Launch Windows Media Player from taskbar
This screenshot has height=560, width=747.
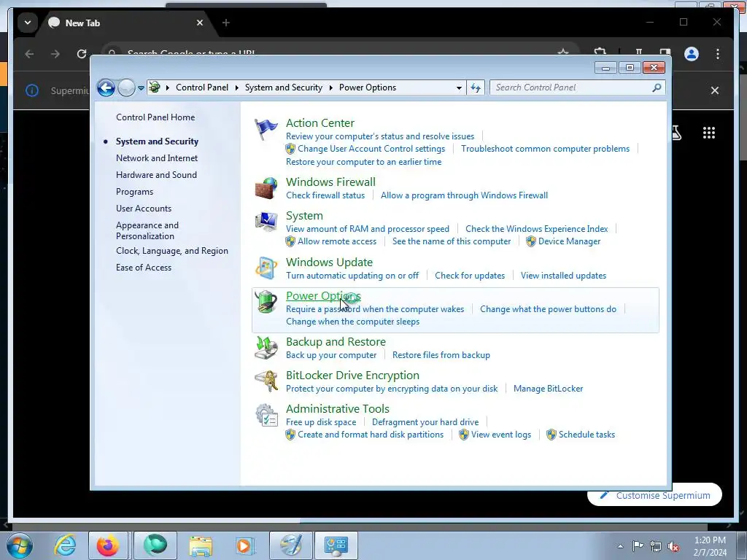coord(244,545)
